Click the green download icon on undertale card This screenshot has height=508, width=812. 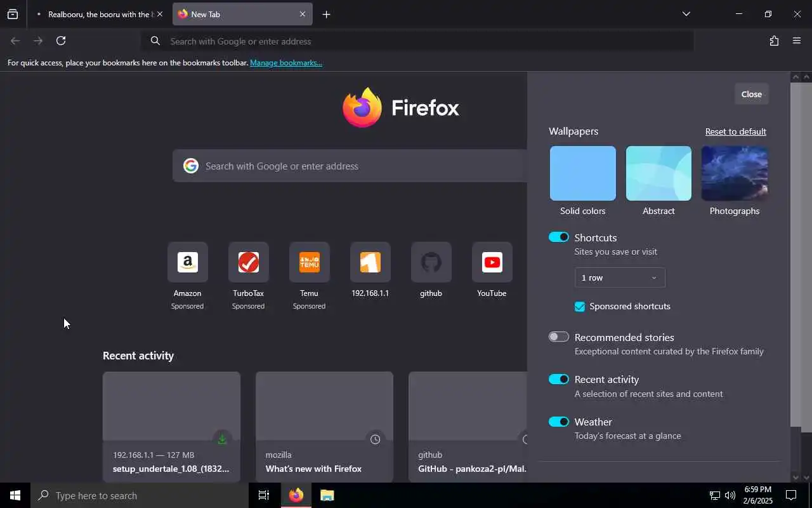coord(222,439)
